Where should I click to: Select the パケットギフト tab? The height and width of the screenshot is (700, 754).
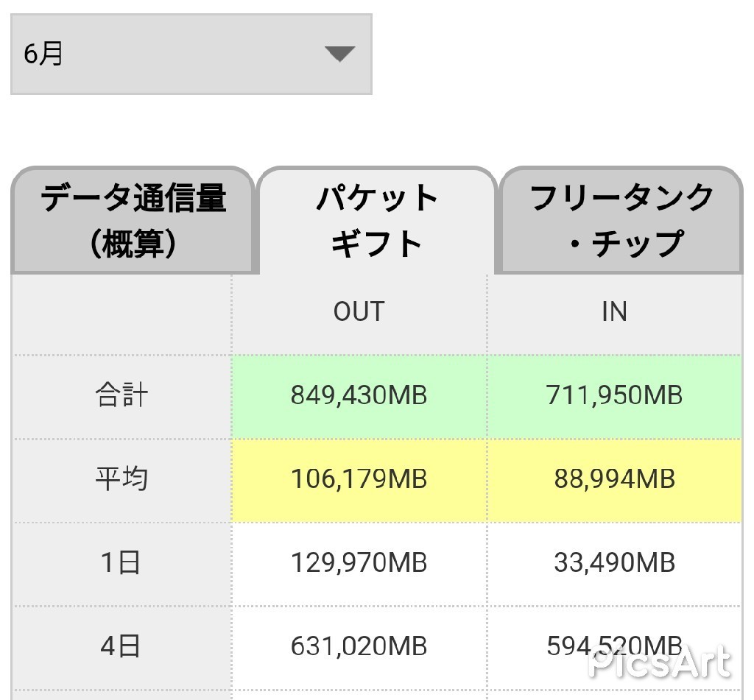point(376,221)
